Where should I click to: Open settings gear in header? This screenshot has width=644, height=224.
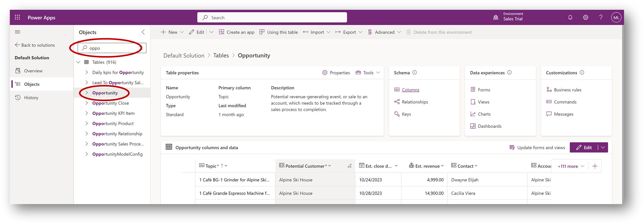coord(585,17)
